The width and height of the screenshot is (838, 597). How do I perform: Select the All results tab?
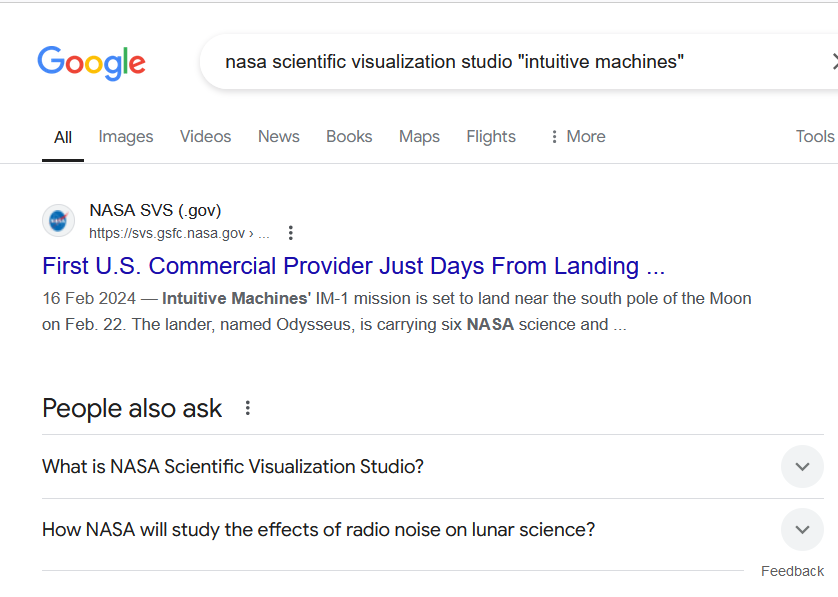coord(63,137)
